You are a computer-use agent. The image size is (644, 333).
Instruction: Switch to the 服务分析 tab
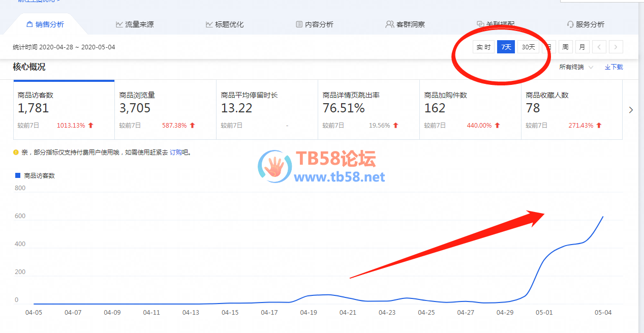click(585, 24)
